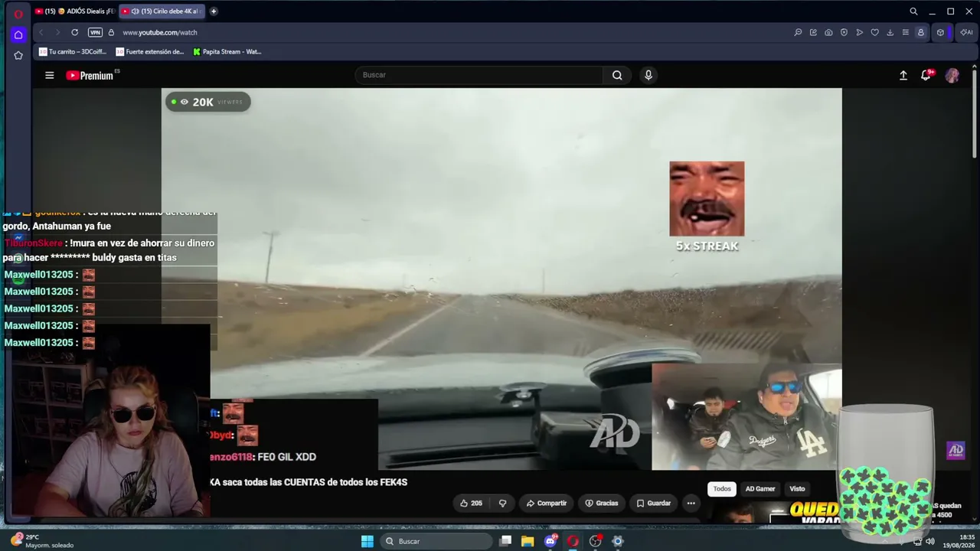Open the GX Corner home icon in sidebar
Viewport: 980px width, 551px height.
tap(18, 34)
